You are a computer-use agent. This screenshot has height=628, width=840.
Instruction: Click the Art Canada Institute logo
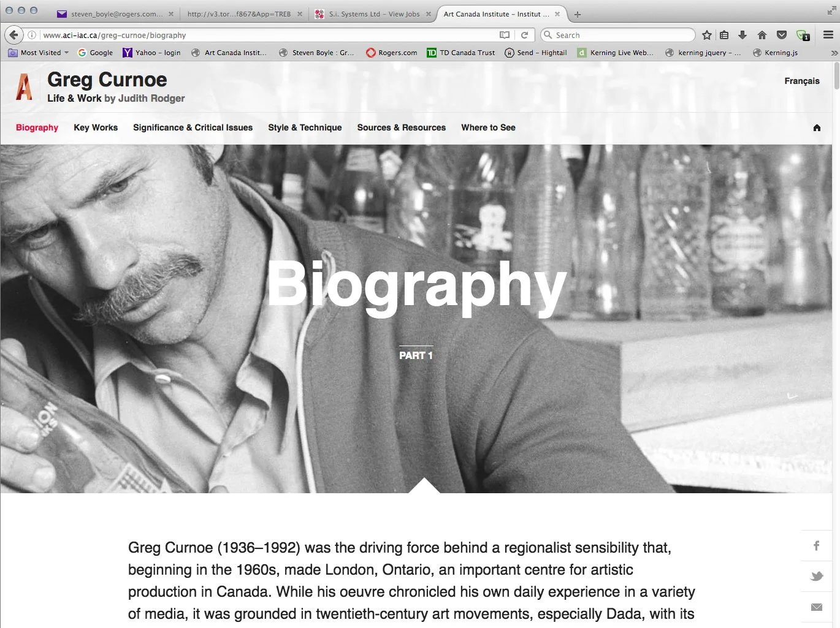24,86
